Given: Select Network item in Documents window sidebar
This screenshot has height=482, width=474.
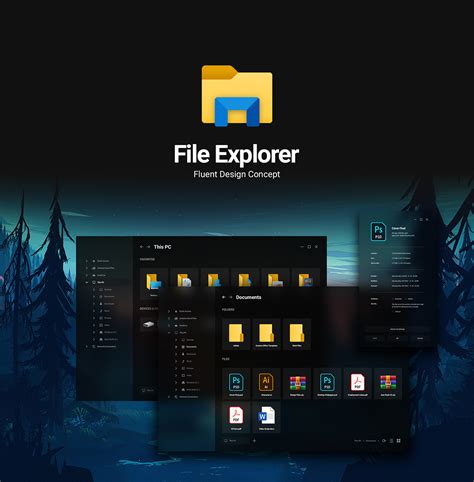Looking at the screenshot, I should (x=186, y=397).
